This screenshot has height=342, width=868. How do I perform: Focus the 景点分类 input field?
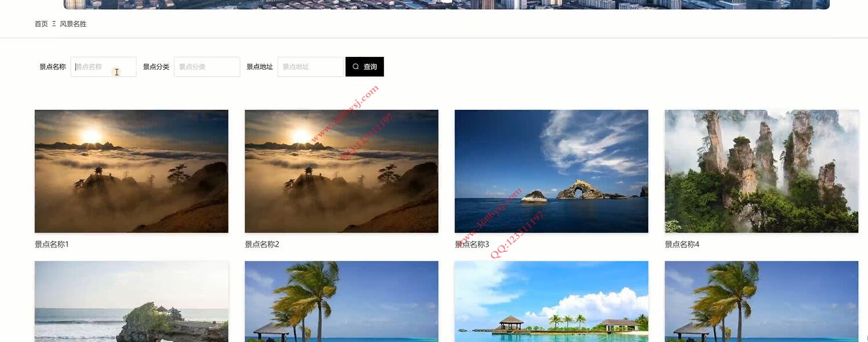pyautogui.click(x=207, y=67)
